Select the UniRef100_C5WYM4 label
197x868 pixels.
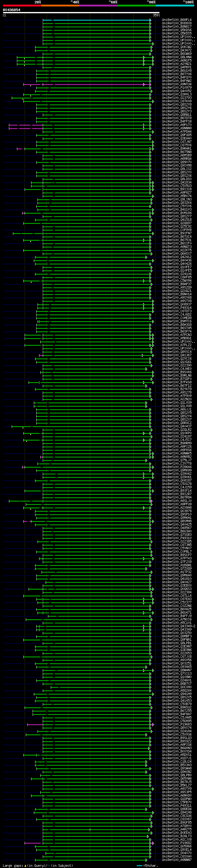coord(177,281)
